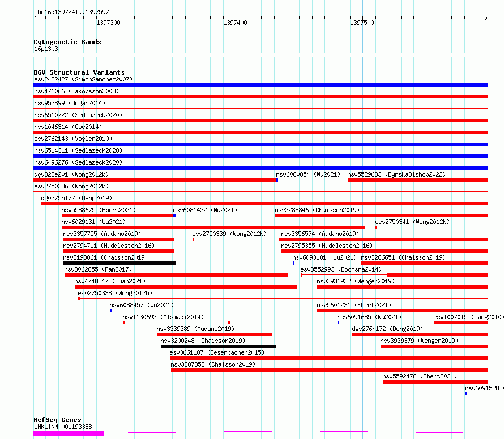Click esv3661107 (Besenbacher2015) label
The height and width of the screenshot is (439, 504).
pos(217,352)
